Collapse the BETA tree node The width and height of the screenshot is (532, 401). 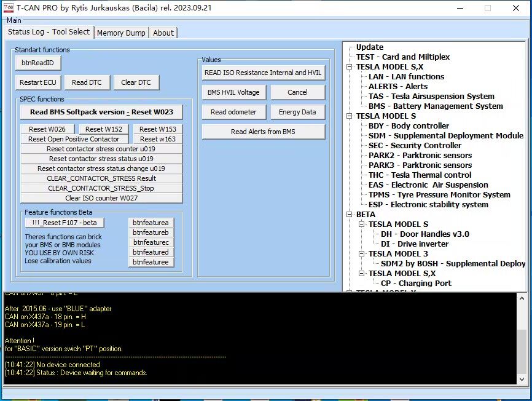tap(349, 215)
